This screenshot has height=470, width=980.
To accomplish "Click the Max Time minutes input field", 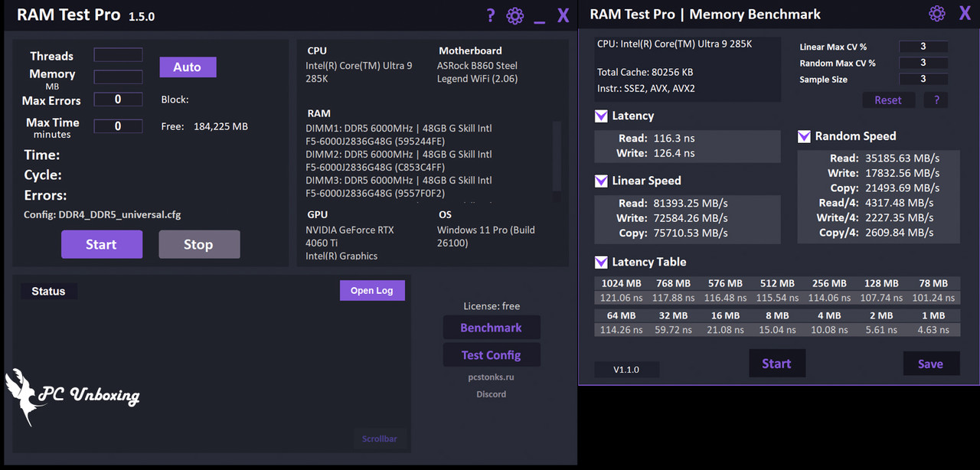I will point(118,126).
